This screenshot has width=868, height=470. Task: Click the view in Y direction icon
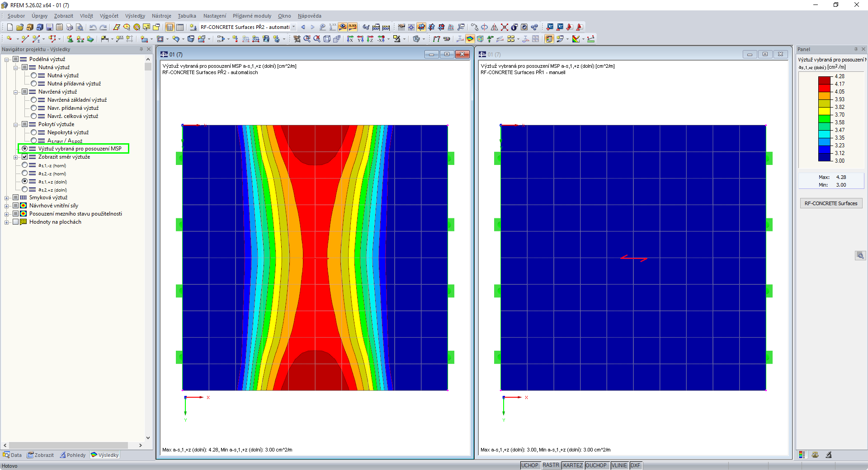(x=360, y=39)
